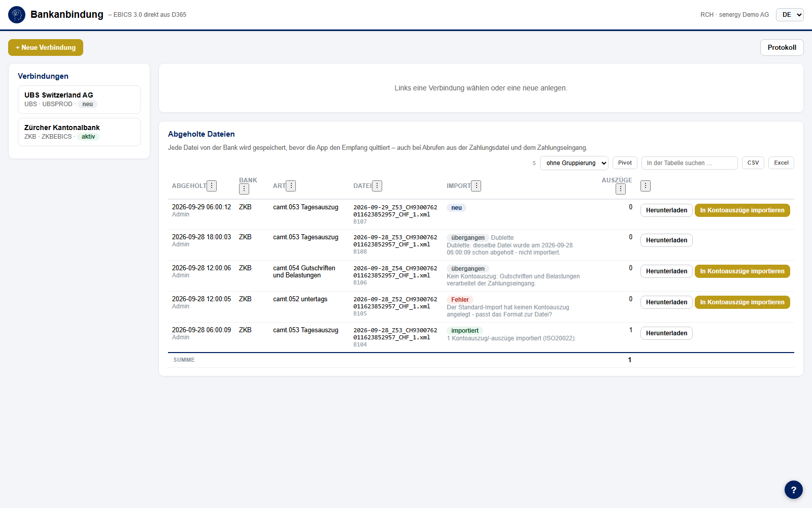Download the file B107
The width and height of the screenshot is (812, 508).
pos(666,210)
